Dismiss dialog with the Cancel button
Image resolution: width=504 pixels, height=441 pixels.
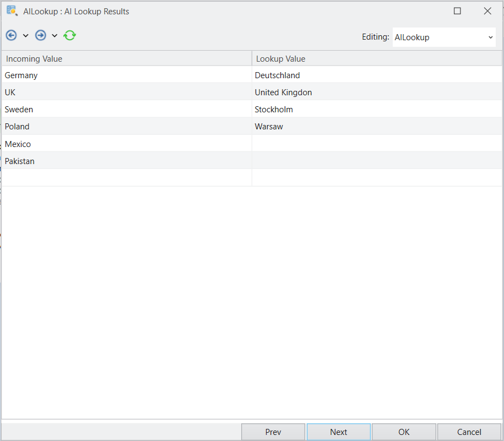tap(469, 432)
